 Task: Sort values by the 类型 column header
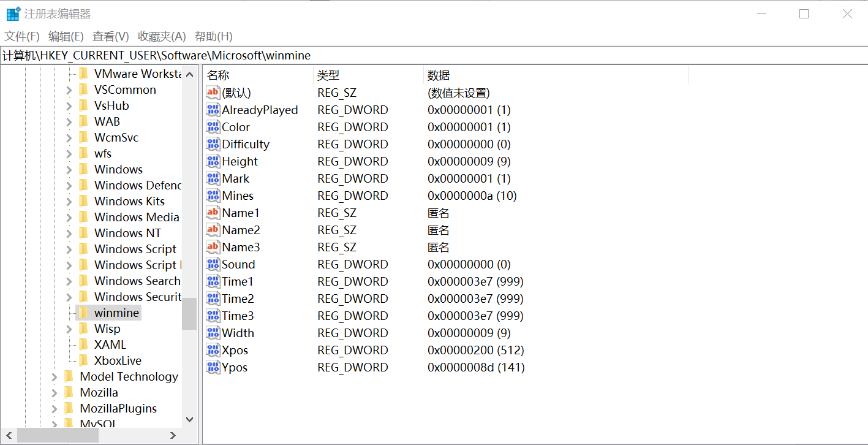pos(368,75)
